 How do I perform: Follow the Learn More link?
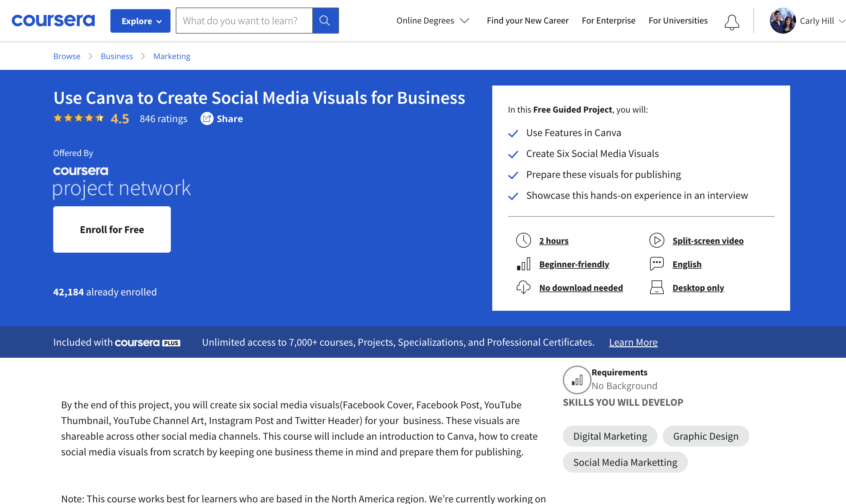point(633,342)
